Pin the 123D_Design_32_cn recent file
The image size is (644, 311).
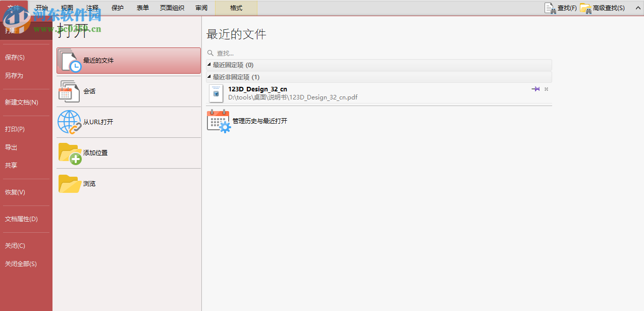pyautogui.click(x=535, y=89)
